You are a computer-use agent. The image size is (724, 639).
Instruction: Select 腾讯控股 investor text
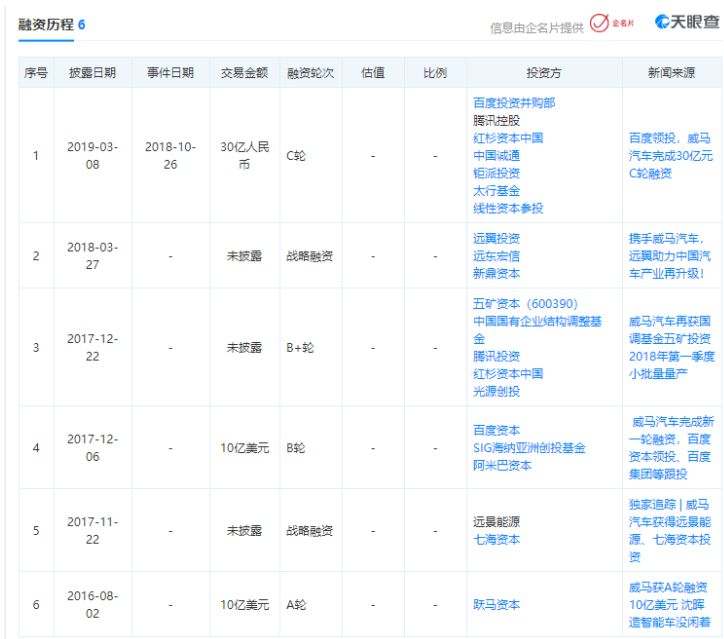click(496, 121)
